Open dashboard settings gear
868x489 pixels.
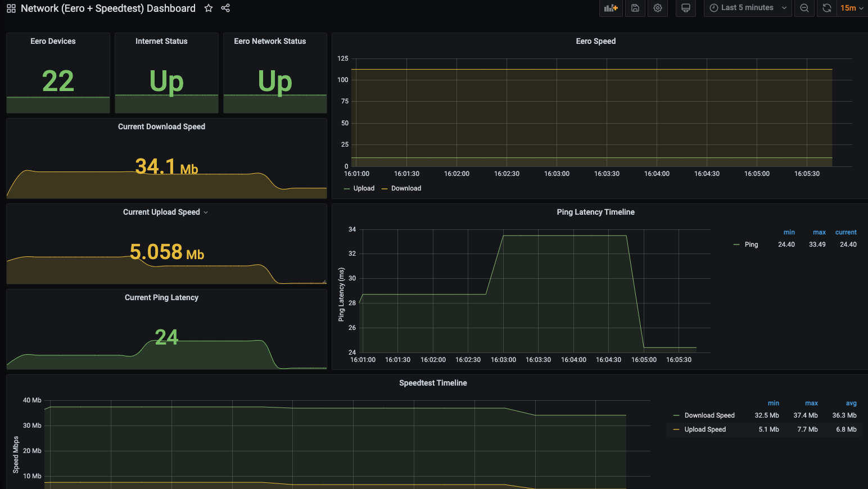tap(658, 8)
